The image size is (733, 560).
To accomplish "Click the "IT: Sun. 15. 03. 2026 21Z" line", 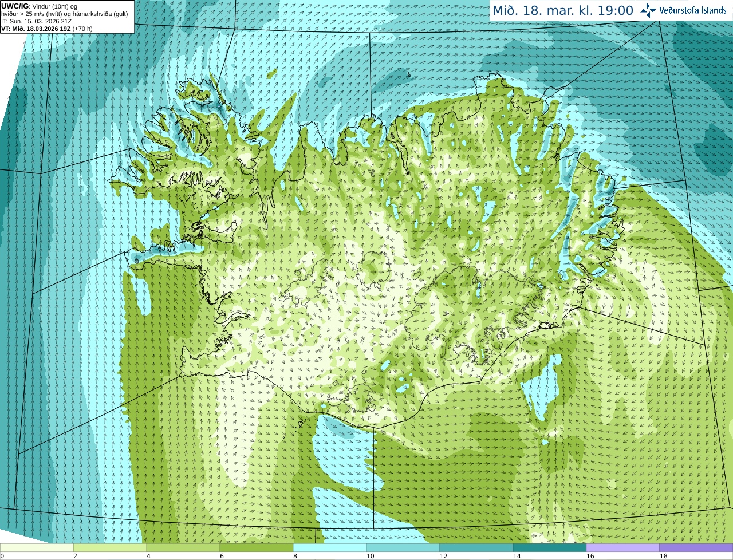I will 36,21.
